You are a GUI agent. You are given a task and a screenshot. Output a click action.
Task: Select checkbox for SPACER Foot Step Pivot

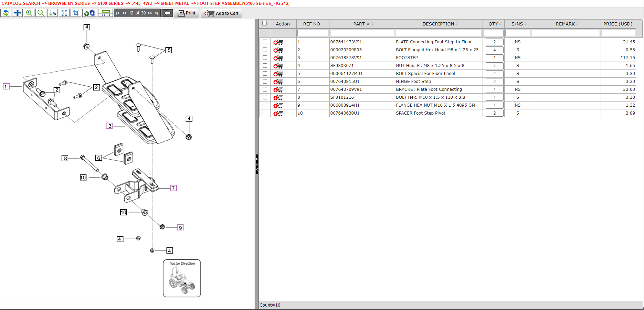pos(265,113)
